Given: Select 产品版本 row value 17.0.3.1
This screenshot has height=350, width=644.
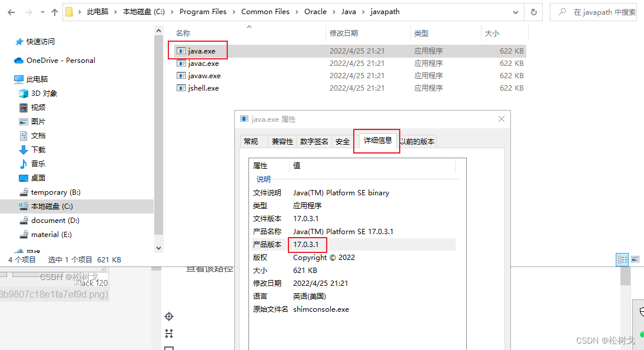Looking at the screenshot, I should (x=306, y=245).
